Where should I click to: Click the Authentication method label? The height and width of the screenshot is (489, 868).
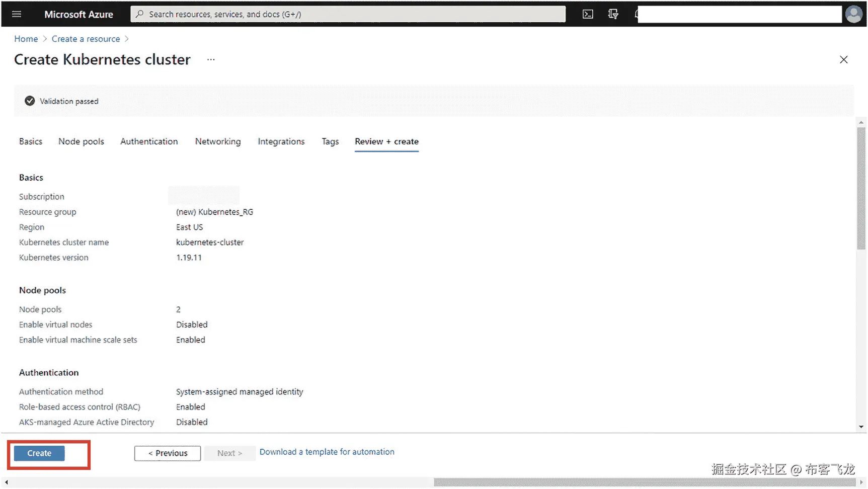[61, 391]
